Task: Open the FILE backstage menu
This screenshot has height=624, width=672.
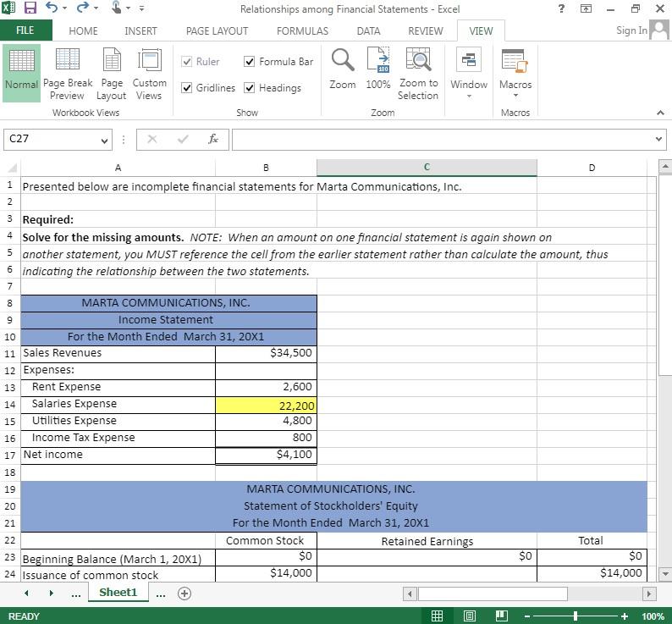Action: click(25, 30)
